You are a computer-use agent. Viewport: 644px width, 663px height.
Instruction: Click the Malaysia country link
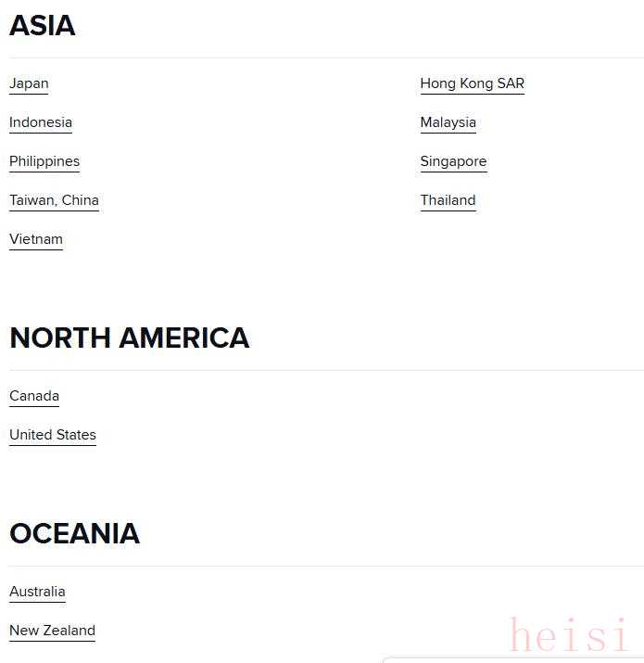coord(448,122)
